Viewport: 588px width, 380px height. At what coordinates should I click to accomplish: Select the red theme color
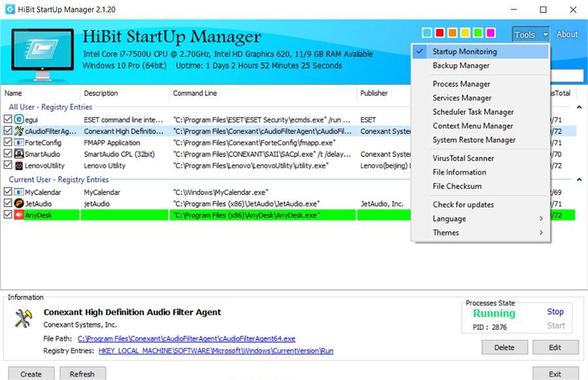pos(440,33)
